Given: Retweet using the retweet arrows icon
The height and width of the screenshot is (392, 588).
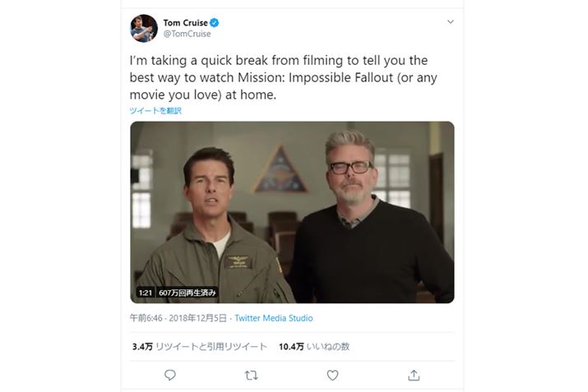Looking at the screenshot, I should coord(252,375).
